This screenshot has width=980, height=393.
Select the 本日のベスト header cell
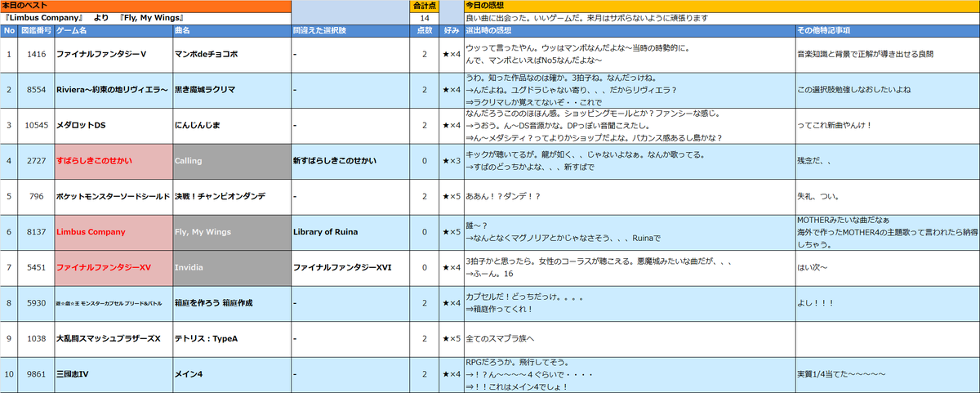point(145,6)
